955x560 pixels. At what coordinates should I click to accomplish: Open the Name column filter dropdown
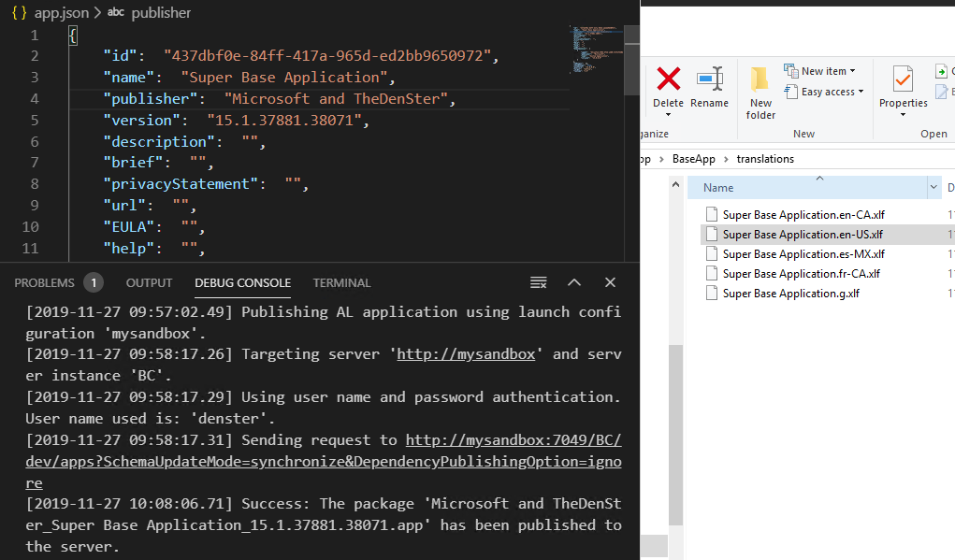pos(933,188)
